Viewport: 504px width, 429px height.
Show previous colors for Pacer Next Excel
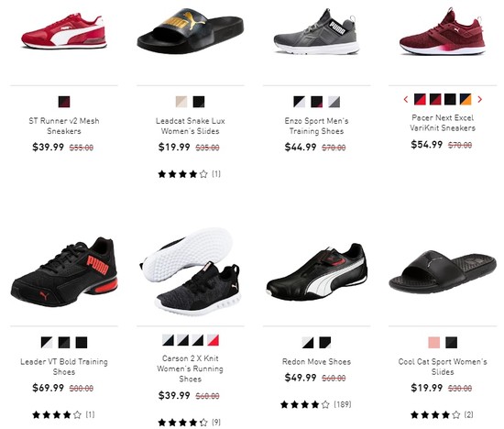coord(406,99)
